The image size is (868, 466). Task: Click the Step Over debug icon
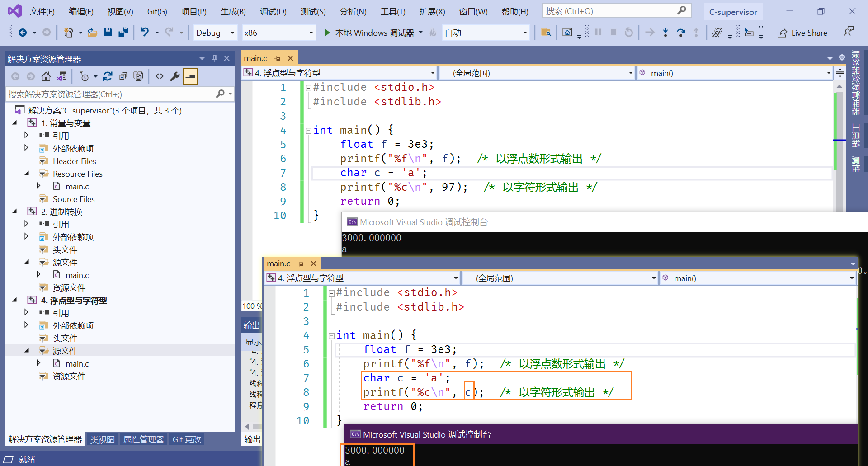point(680,33)
